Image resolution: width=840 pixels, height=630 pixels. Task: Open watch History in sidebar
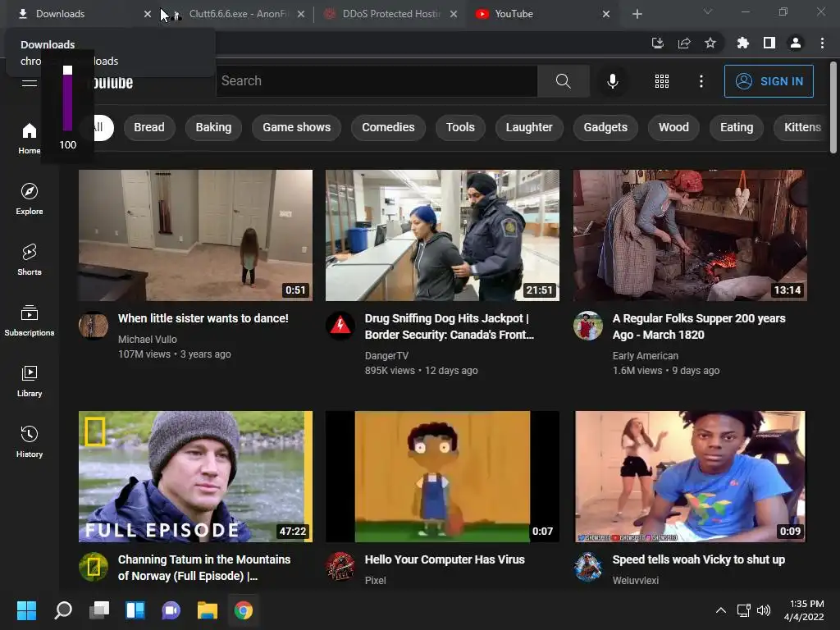click(30, 442)
